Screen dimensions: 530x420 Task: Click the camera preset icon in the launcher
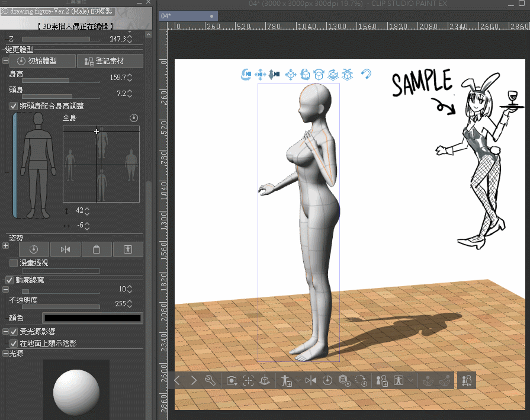tap(232, 381)
